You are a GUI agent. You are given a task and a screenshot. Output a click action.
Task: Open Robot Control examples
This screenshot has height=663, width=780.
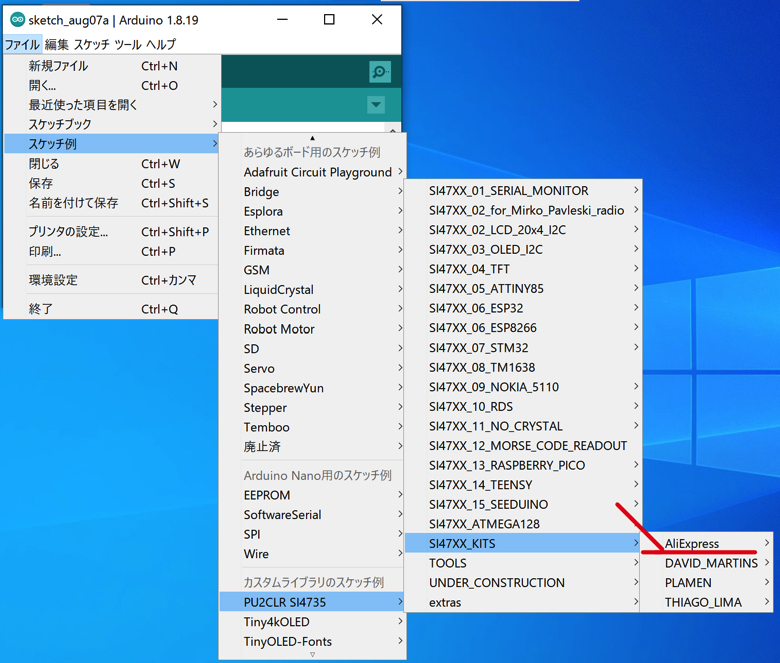coord(312,309)
